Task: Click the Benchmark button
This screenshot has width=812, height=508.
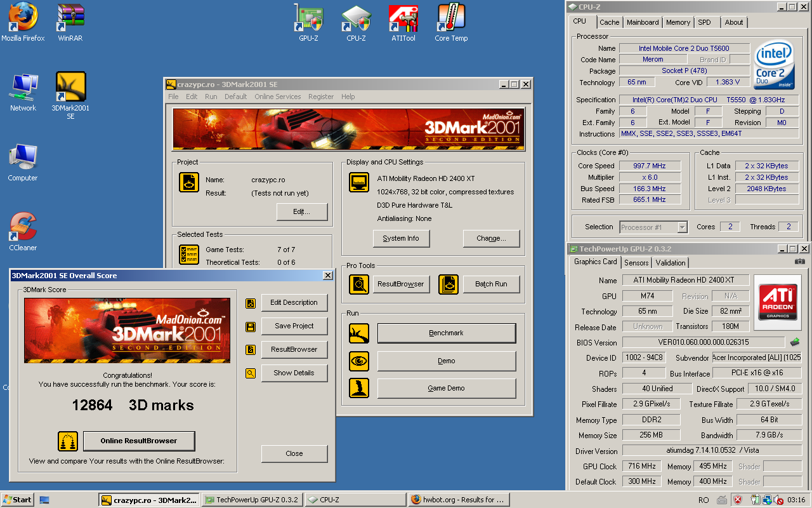Action: click(447, 333)
